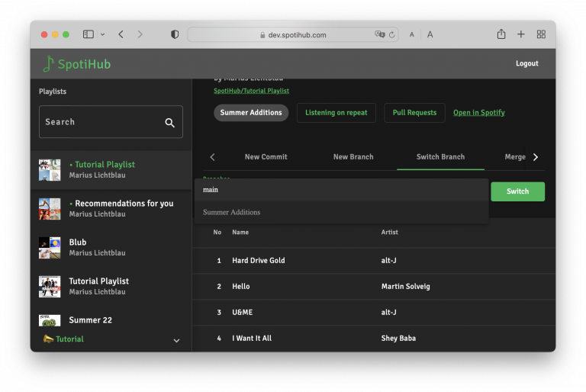The height and width of the screenshot is (392, 586).
Task: Click the Recommendations playlist cover thumbnail
Action: click(x=50, y=209)
